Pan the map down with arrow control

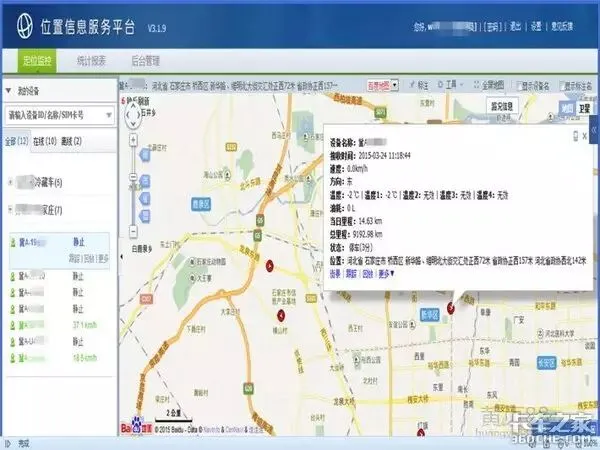click(133, 124)
